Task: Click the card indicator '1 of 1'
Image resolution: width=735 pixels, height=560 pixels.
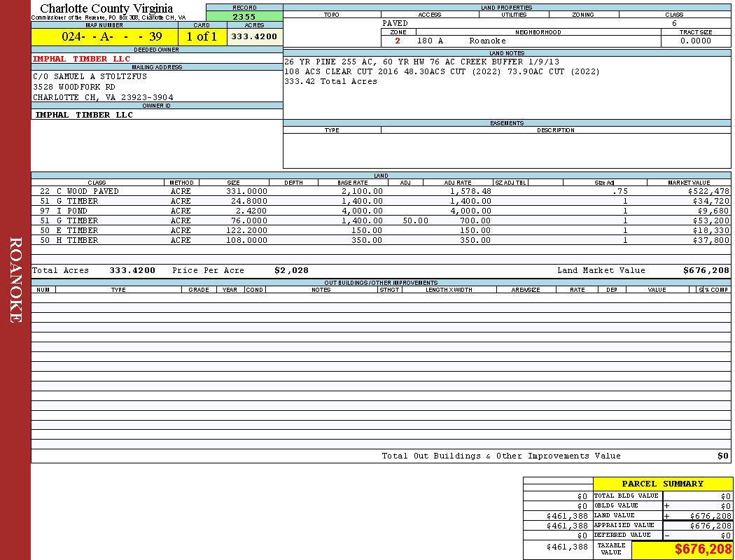Action: [x=202, y=37]
